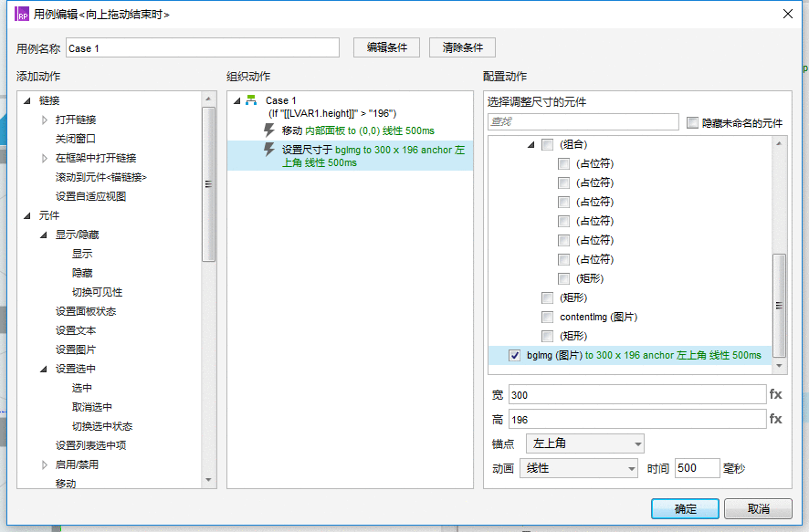Select the 设置图片 action
Image resolution: width=809 pixels, height=532 pixels.
point(75,349)
